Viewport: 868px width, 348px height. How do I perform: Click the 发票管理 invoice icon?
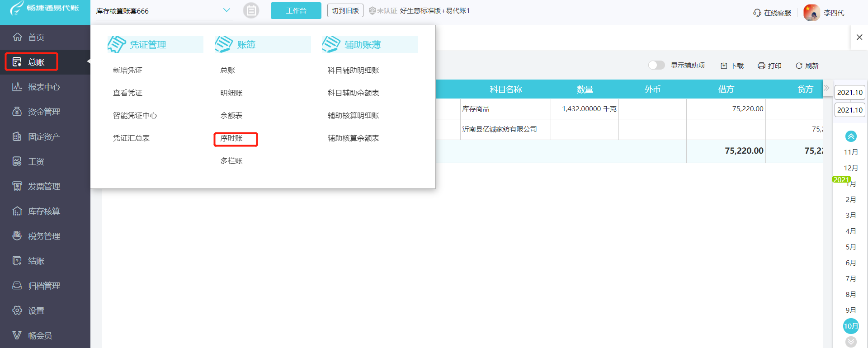17,186
